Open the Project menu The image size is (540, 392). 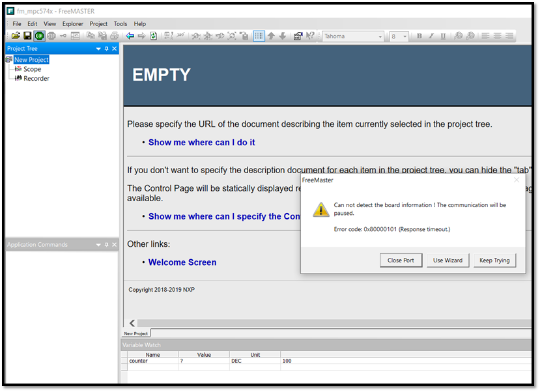pos(98,23)
